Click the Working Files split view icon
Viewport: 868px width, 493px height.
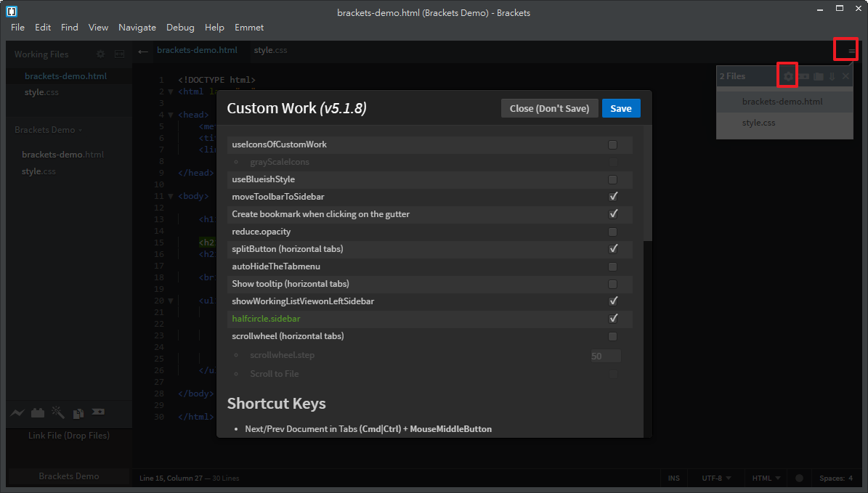click(x=120, y=54)
